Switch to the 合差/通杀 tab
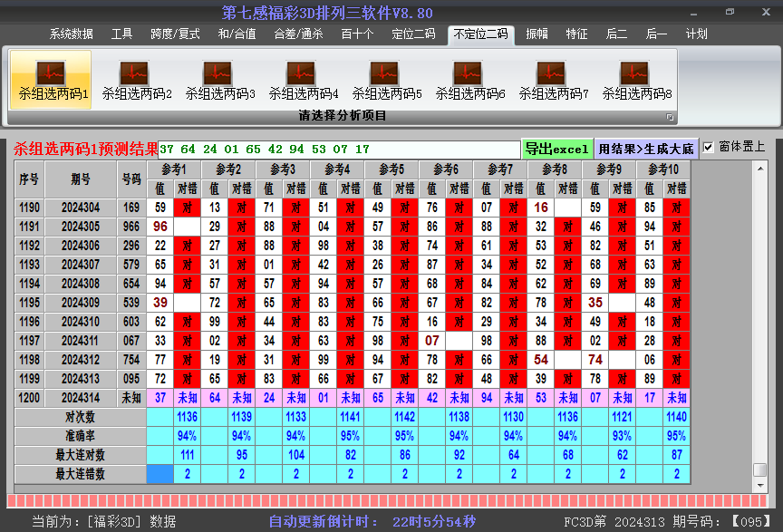The height and width of the screenshot is (532, 783). (299, 34)
